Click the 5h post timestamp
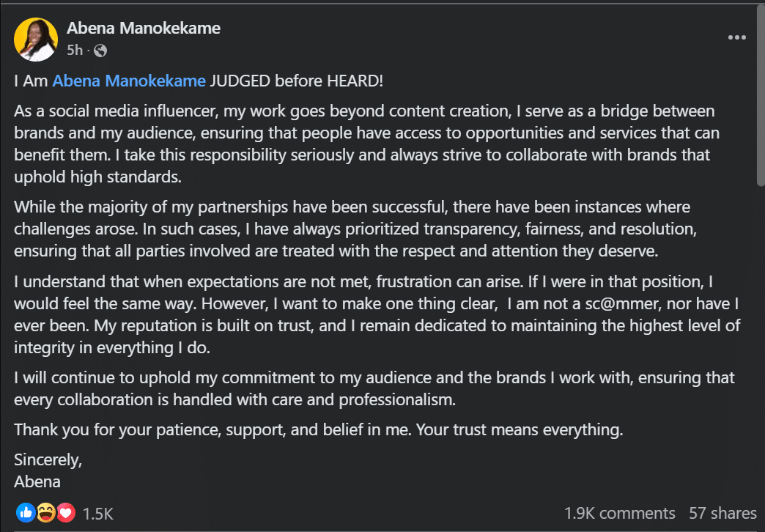 click(x=75, y=51)
